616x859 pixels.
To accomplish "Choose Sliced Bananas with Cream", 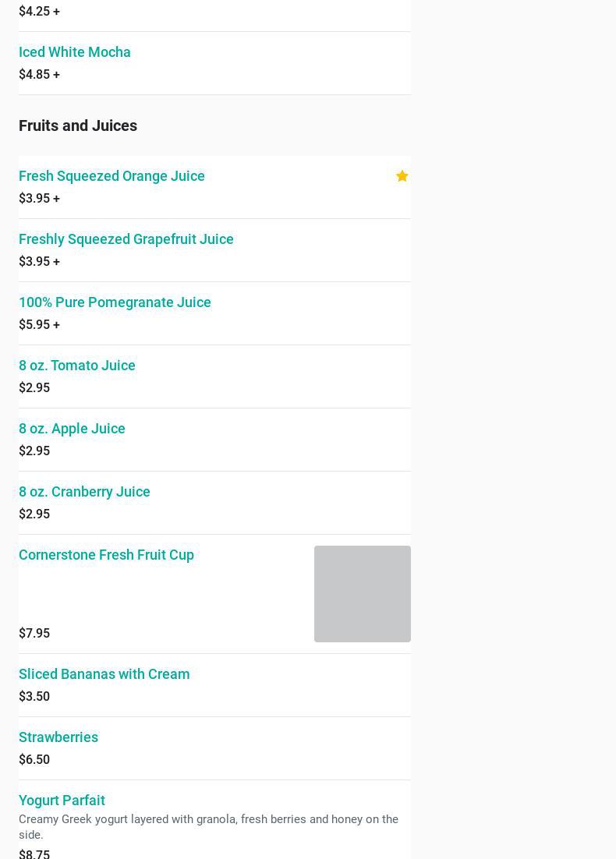I will pyautogui.click(x=104, y=674).
